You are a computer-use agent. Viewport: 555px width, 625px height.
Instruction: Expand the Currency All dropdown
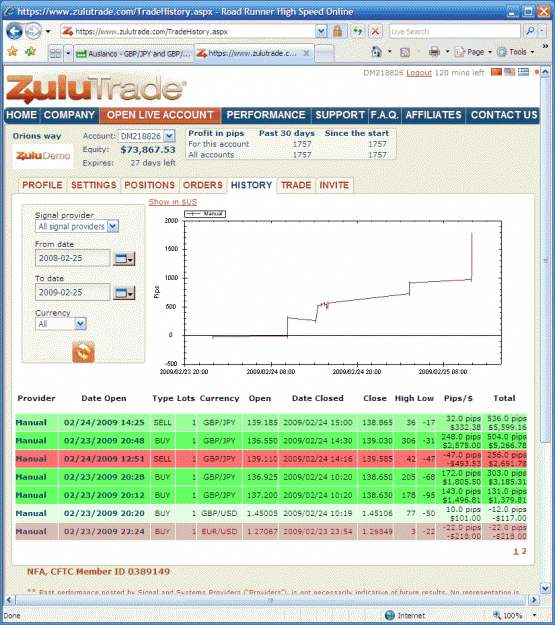[80, 324]
